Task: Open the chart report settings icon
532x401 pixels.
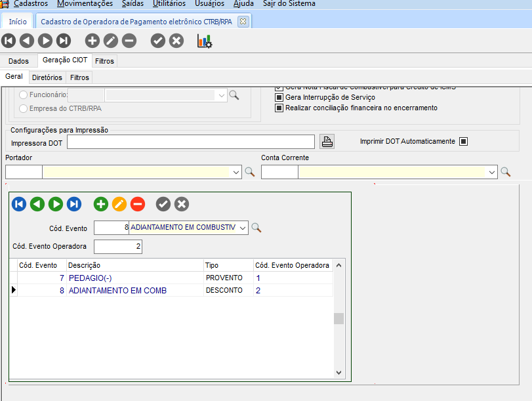Action: click(x=205, y=41)
